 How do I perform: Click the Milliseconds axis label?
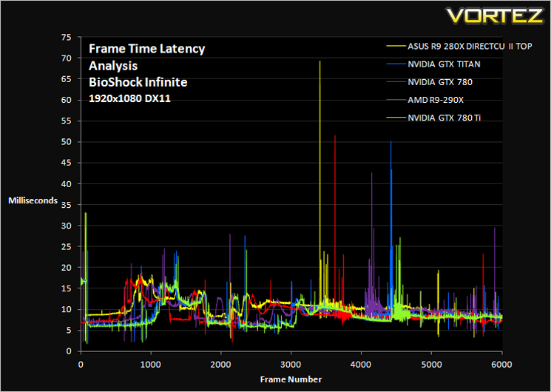(33, 200)
